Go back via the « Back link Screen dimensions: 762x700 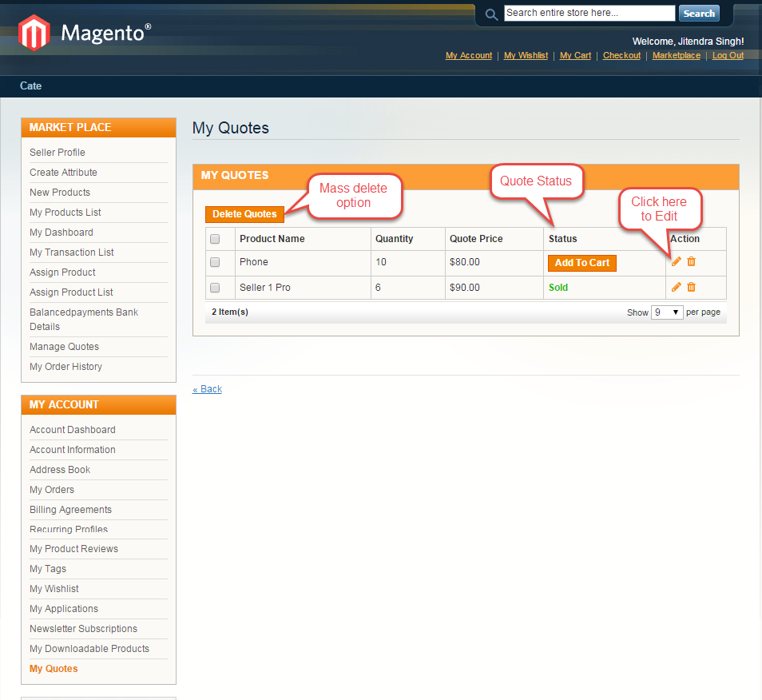pos(207,389)
